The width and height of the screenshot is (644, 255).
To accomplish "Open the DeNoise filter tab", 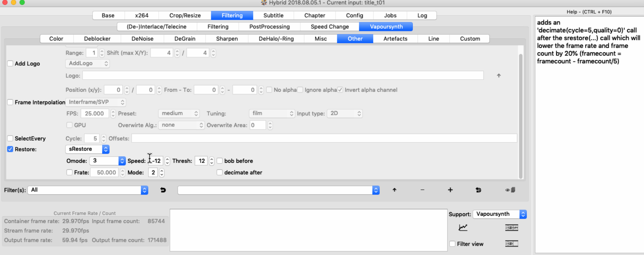I will [x=142, y=39].
